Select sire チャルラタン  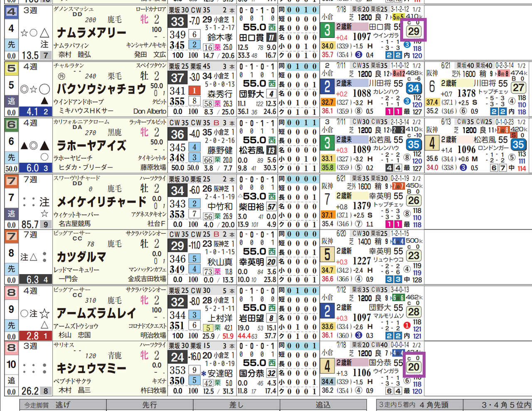point(69,65)
